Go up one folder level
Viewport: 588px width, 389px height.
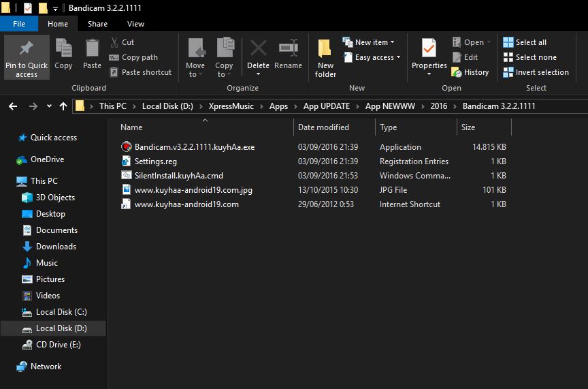[63, 106]
